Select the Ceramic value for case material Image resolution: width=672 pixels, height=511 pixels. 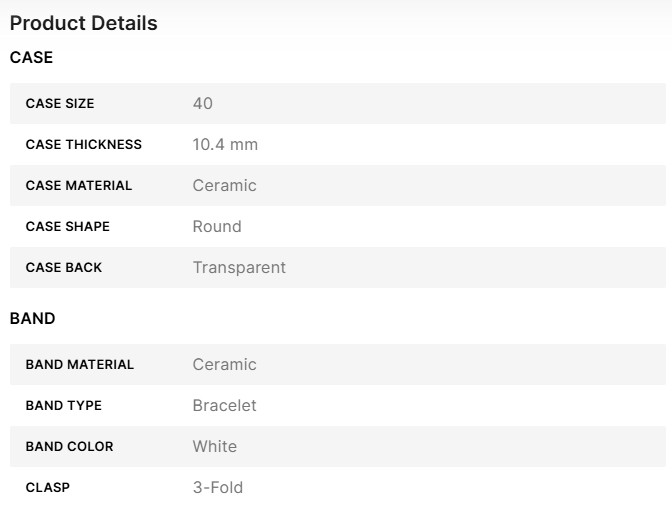click(x=224, y=186)
